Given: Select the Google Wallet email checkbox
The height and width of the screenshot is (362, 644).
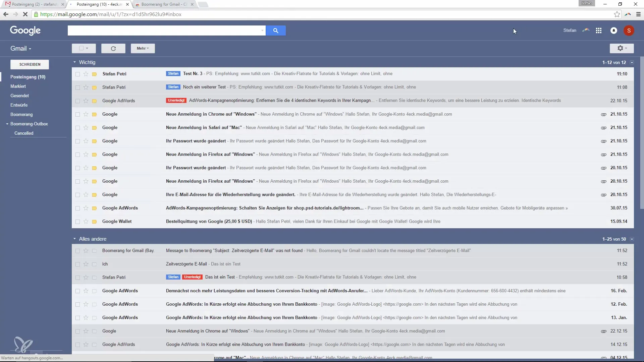Looking at the screenshot, I should coord(77,222).
